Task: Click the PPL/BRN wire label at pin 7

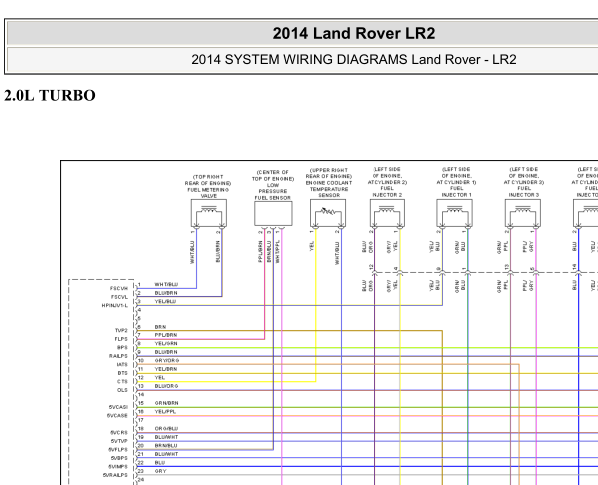Action: click(x=166, y=335)
